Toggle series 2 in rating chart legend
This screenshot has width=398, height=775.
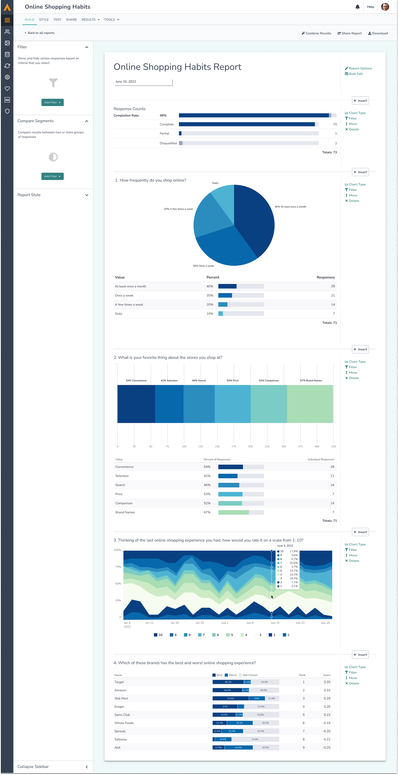point(272,635)
